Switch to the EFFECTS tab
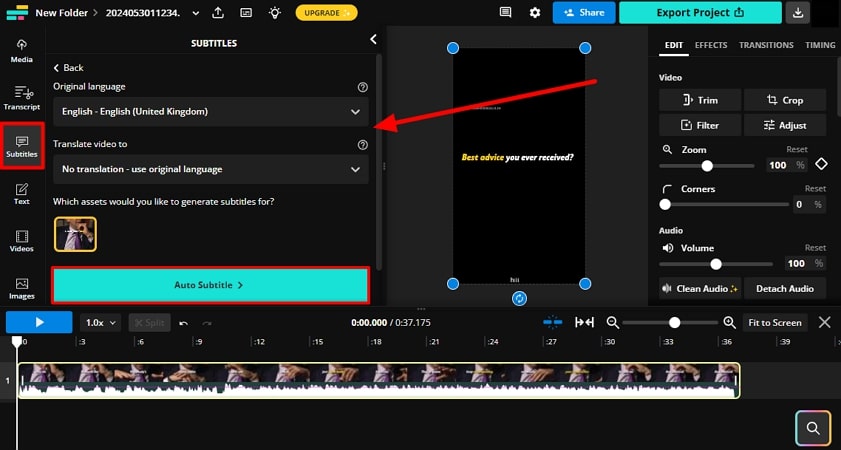 (711, 45)
